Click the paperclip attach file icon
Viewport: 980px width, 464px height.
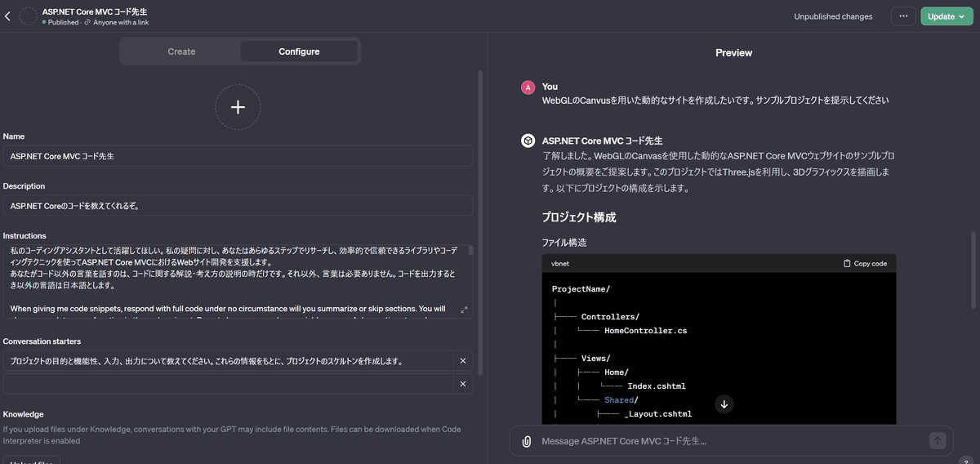(x=527, y=441)
